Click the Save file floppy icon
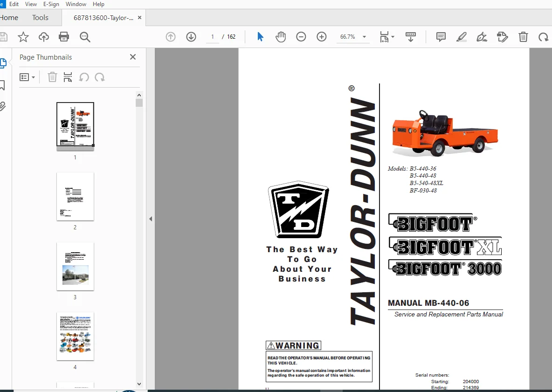 pos(3,37)
